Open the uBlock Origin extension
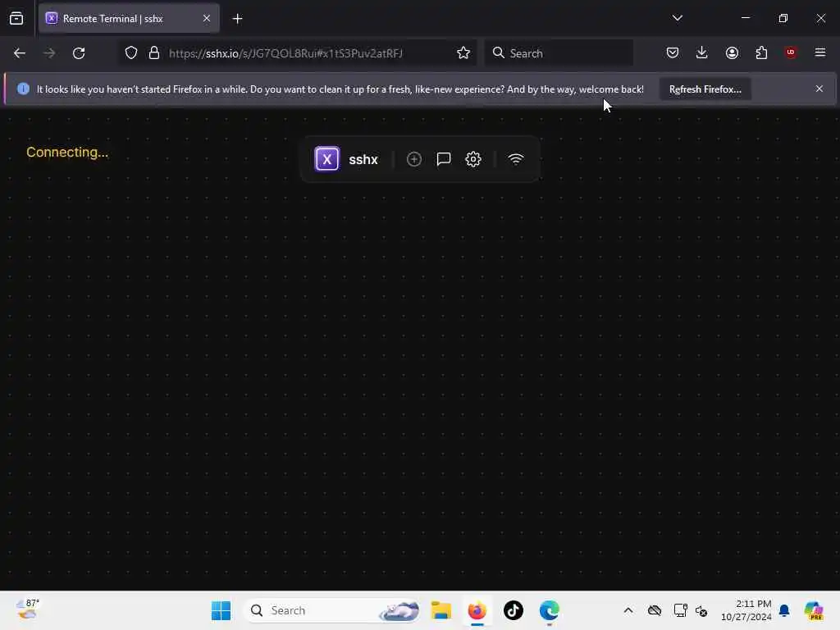The image size is (840, 630). (791, 52)
